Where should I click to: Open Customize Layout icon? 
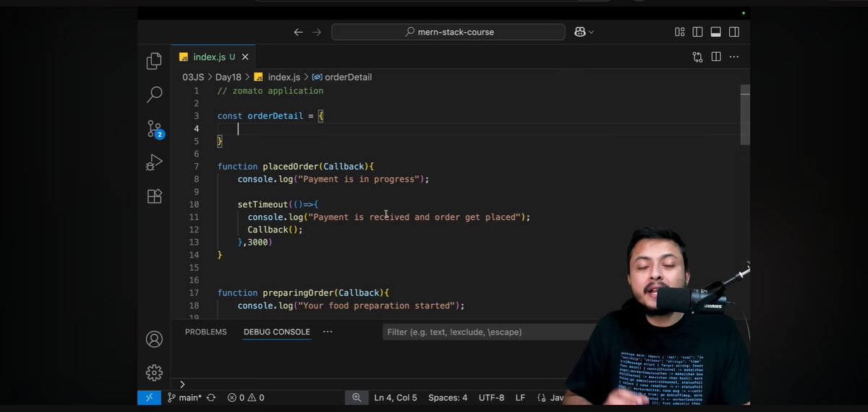point(679,32)
